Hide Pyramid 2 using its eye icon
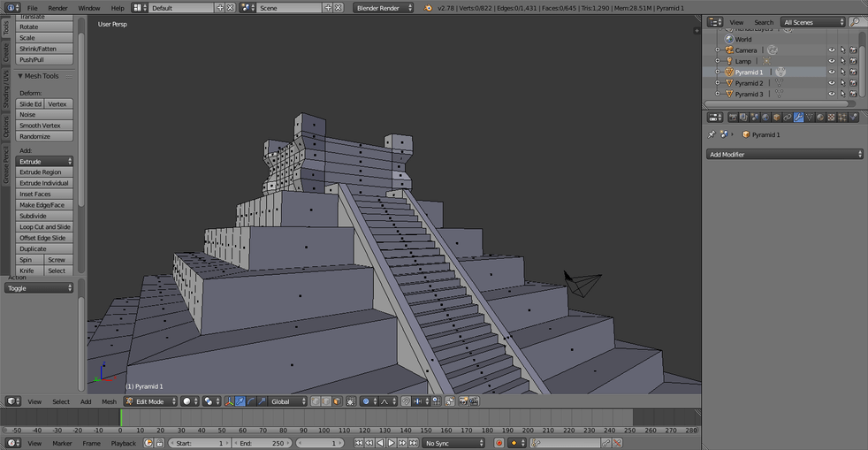868x450 pixels. [831, 83]
